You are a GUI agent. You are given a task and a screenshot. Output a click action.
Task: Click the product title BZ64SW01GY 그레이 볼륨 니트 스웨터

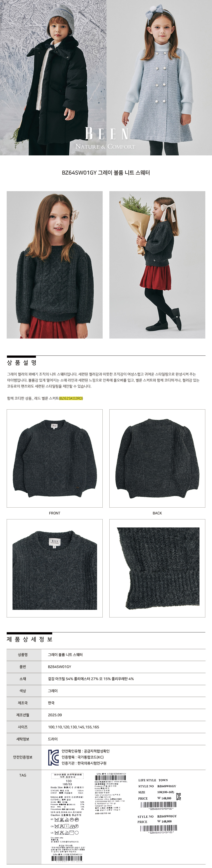(x=106, y=173)
